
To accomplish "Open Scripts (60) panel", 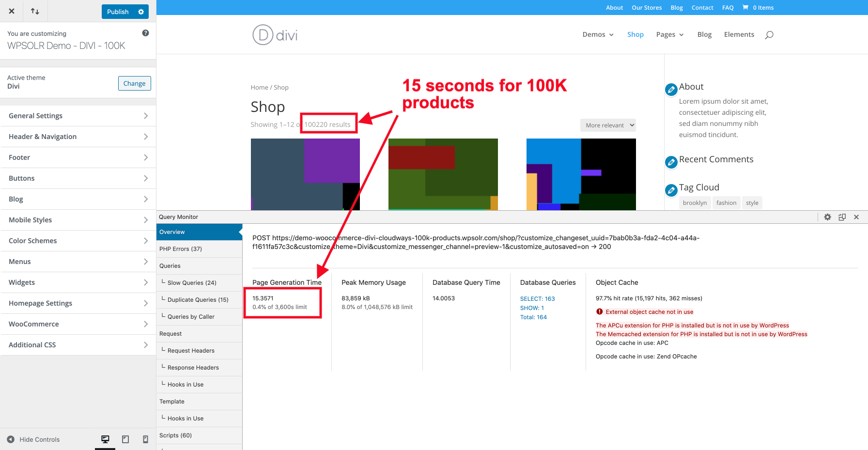I will (199, 435).
